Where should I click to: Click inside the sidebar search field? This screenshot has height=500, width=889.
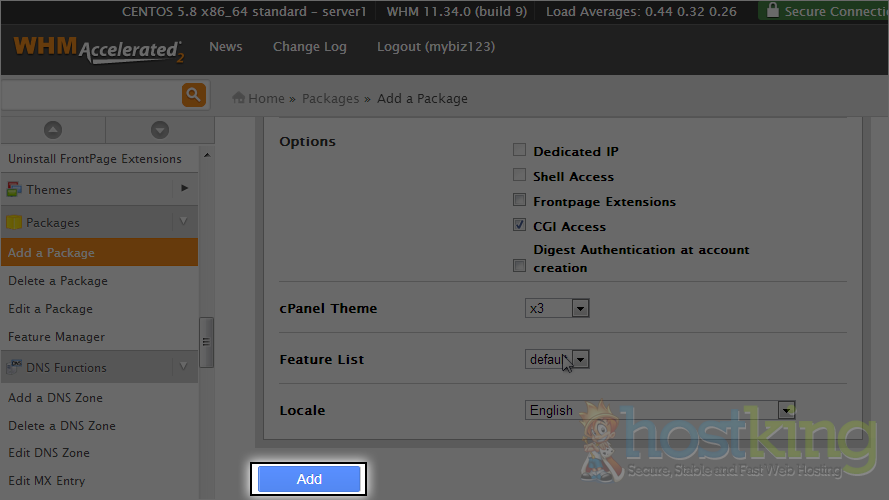point(90,95)
